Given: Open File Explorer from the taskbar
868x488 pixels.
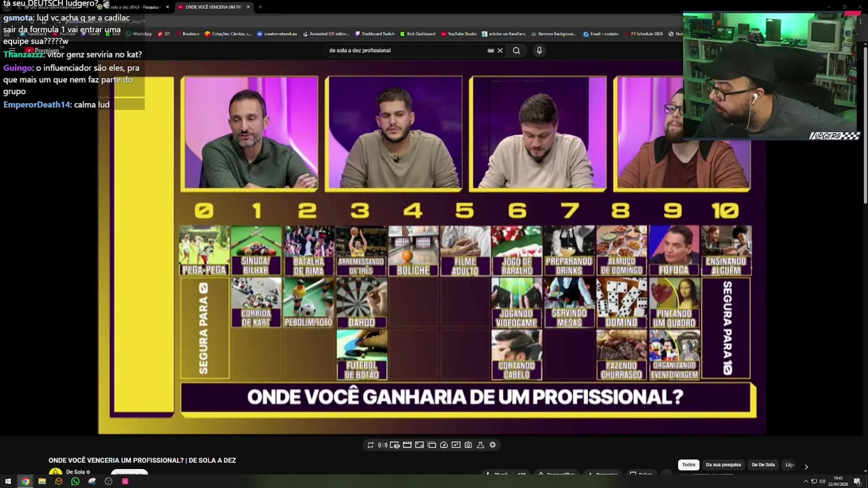Looking at the screenshot, I should pyautogui.click(x=42, y=481).
